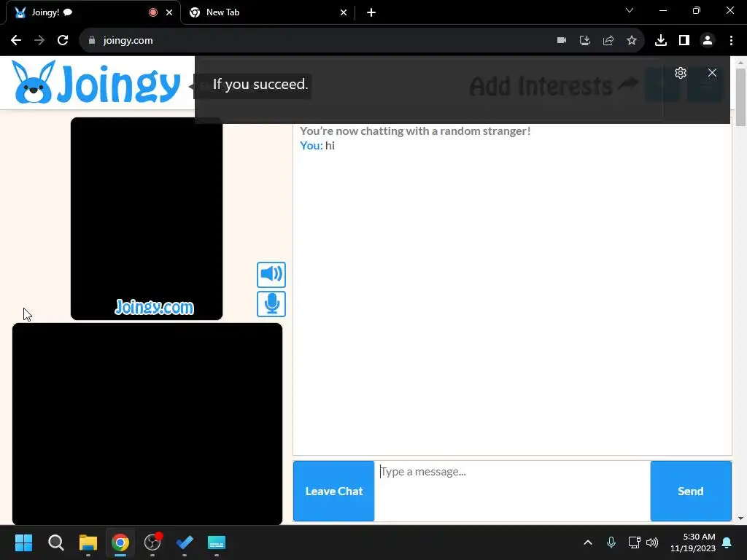Click the stranger video feed
This screenshot has width=747, height=560.
147,219
